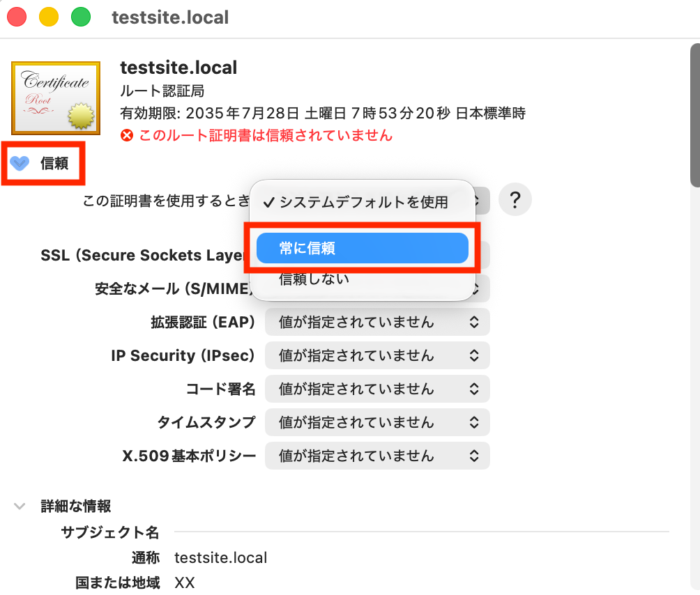Viewport: 700px width, 595px height.
Task: Click the green zoom window button
Action: (81, 17)
